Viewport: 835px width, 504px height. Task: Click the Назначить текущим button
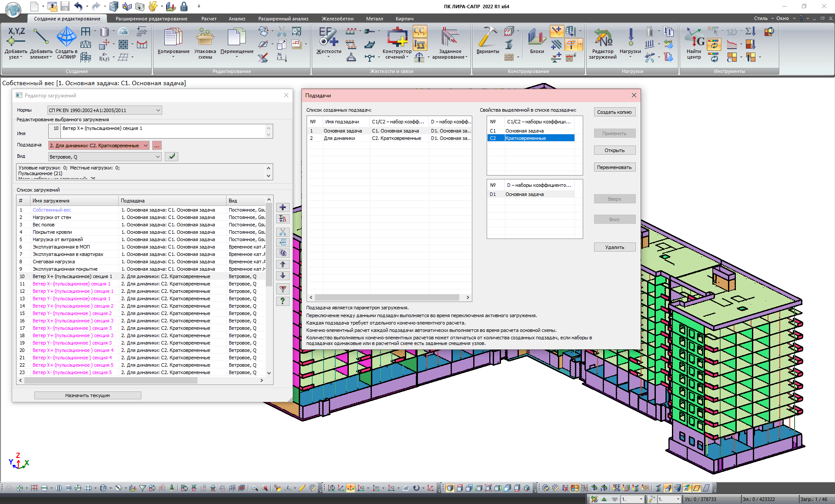point(87,395)
